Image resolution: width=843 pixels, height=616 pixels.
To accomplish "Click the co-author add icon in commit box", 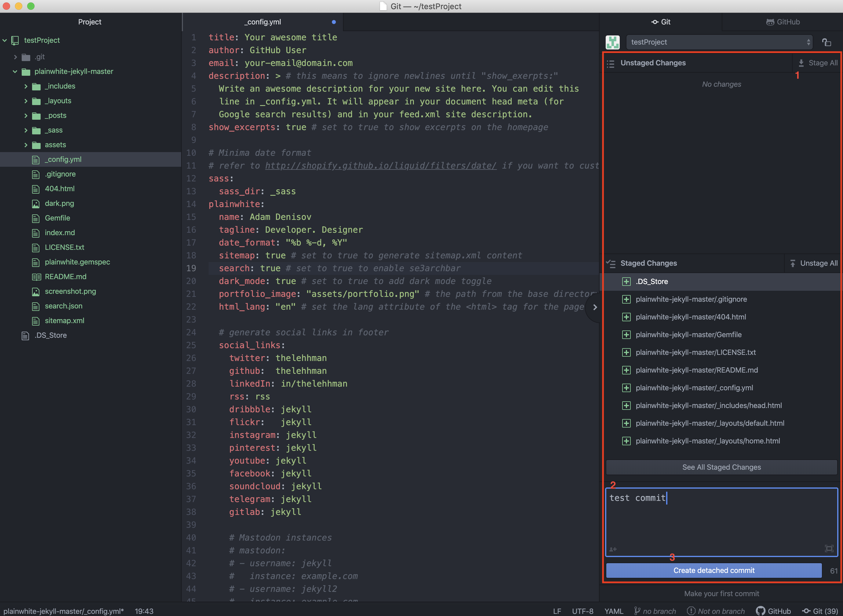I will tap(613, 549).
